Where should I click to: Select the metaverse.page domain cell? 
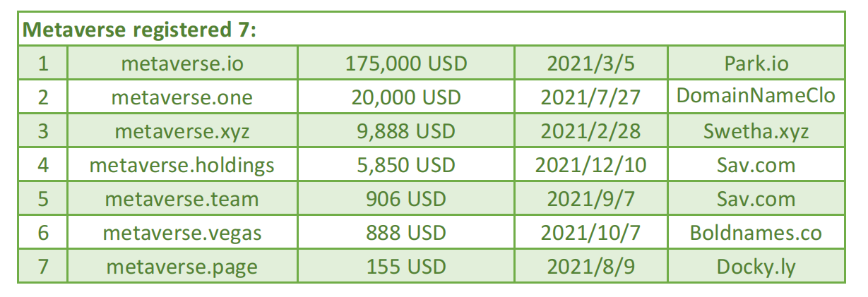click(182, 266)
